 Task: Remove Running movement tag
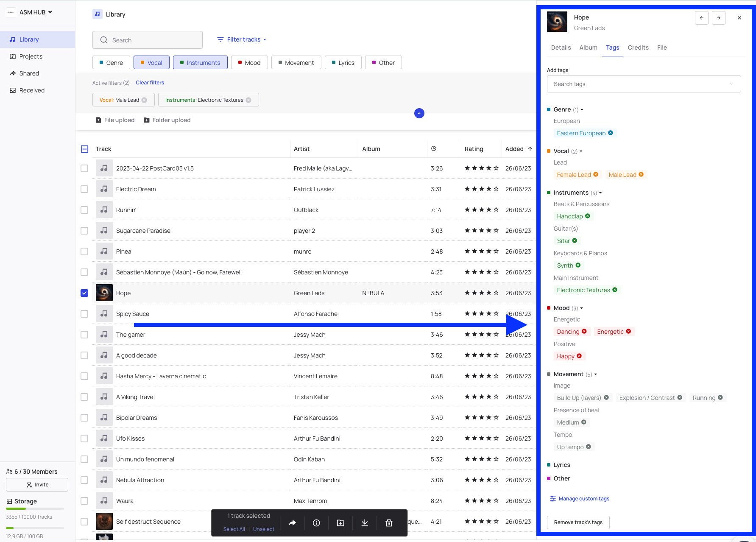click(720, 397)
